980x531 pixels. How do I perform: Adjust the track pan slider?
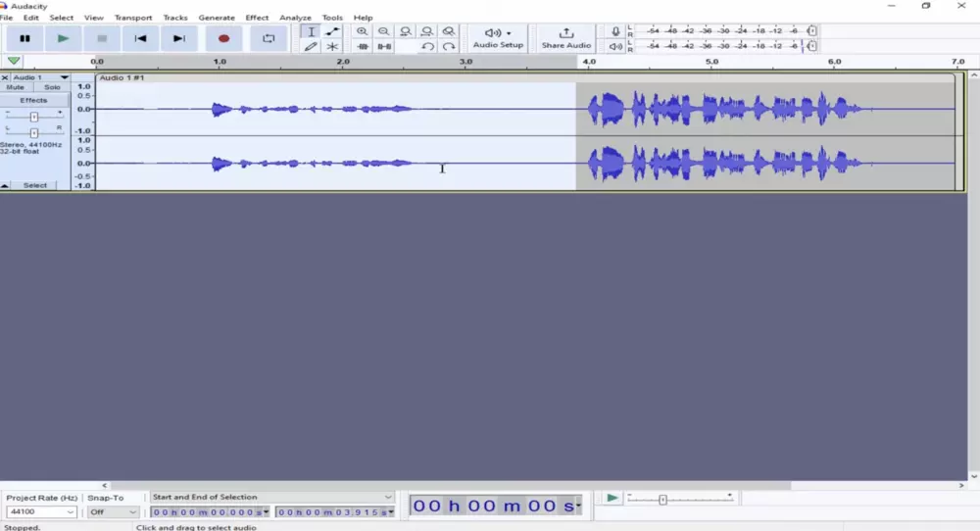(34, 132)
